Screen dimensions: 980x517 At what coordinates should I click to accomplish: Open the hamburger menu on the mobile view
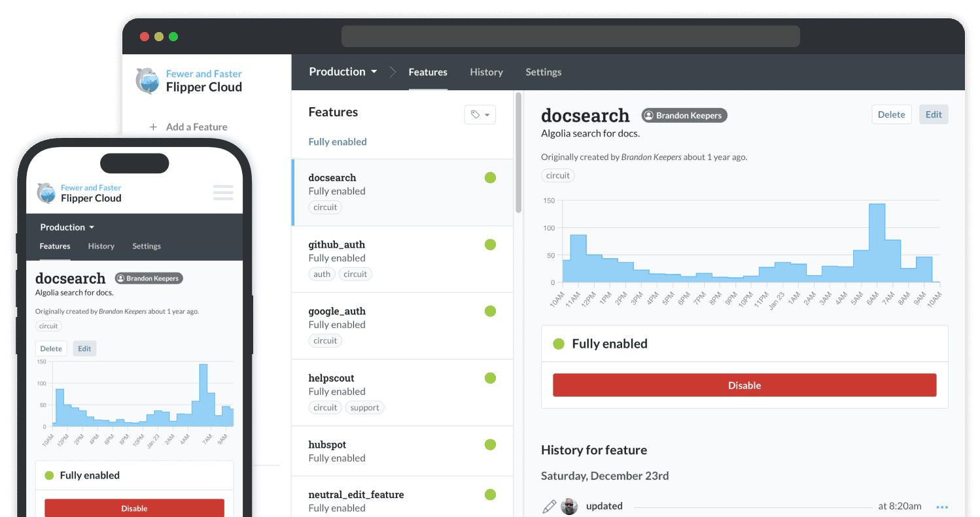(222, 192)
